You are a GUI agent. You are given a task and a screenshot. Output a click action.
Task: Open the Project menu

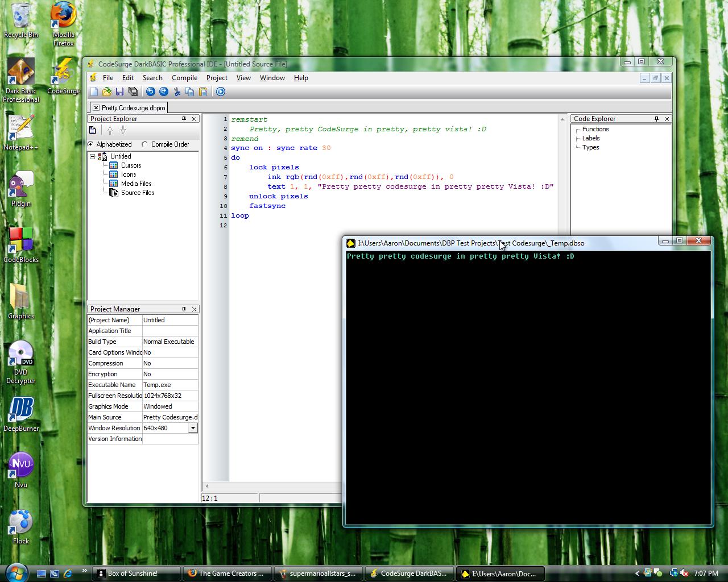(217, 78)
